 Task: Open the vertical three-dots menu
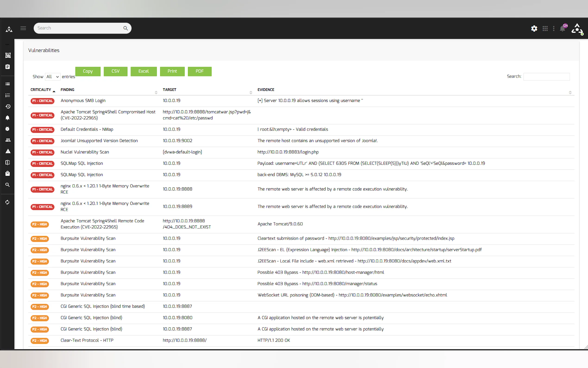554,29
